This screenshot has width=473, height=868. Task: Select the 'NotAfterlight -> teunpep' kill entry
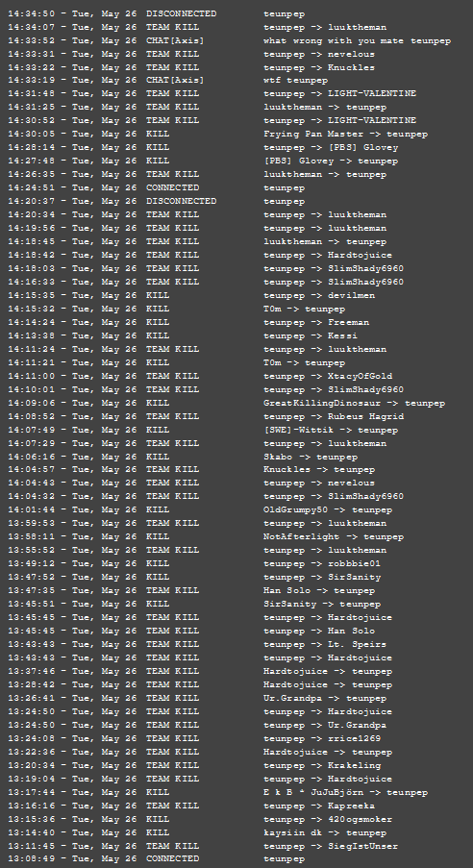206,537
